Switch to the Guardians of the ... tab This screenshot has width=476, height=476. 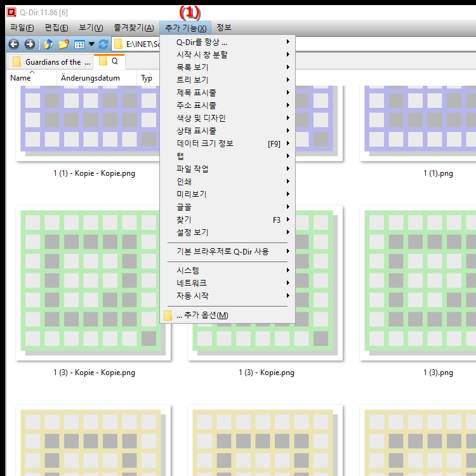[51, 62]
